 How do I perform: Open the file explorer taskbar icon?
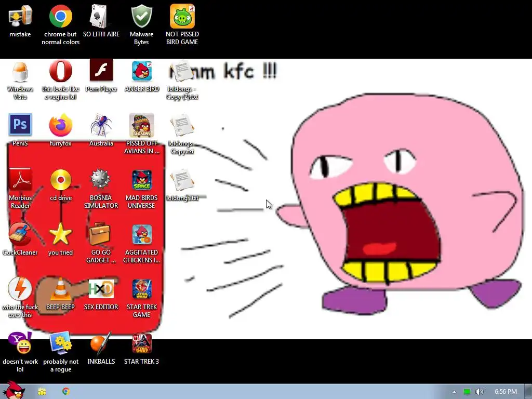[x=42, y=392]
